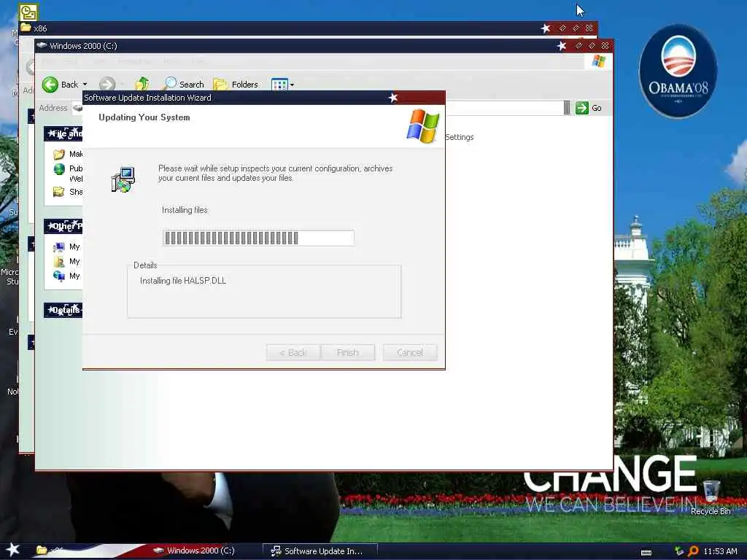Viewport: 747px width, 560px height.
Task: Open My Network Places icon in sidebar
Action: (58, 276)
